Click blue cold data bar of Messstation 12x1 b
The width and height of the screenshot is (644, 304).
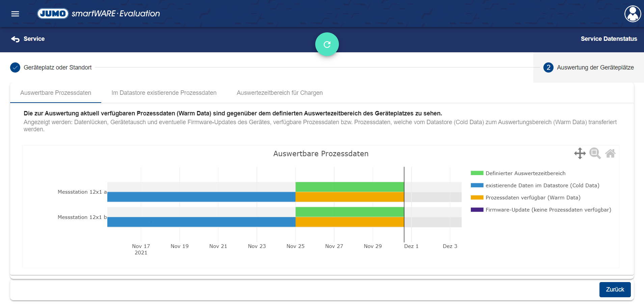(201, 222)
